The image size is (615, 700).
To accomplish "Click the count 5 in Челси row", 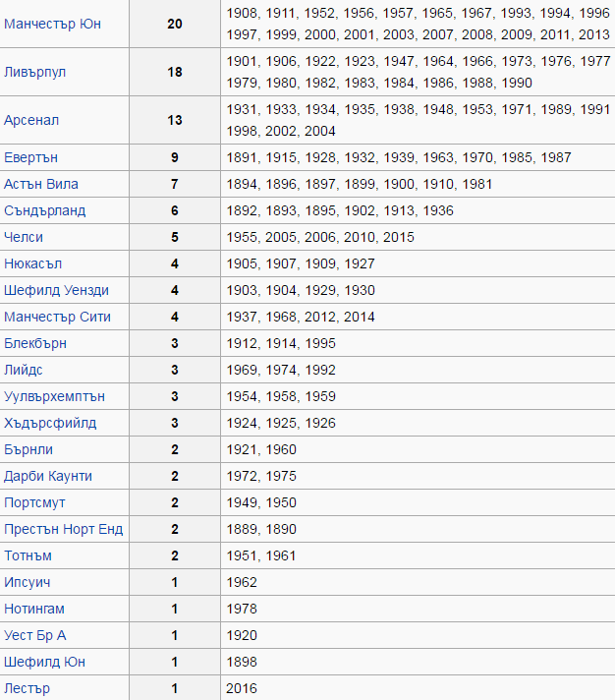I will [175, 237].
